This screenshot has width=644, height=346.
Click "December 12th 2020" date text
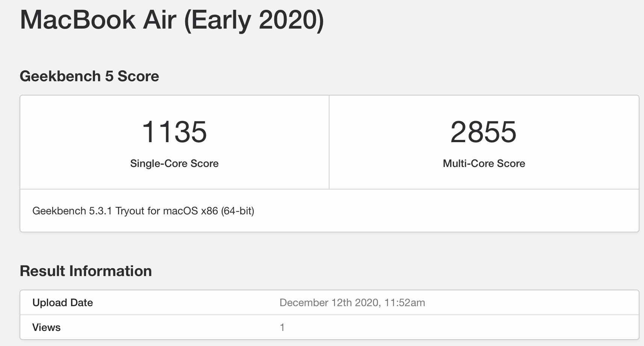coord(329,303)
